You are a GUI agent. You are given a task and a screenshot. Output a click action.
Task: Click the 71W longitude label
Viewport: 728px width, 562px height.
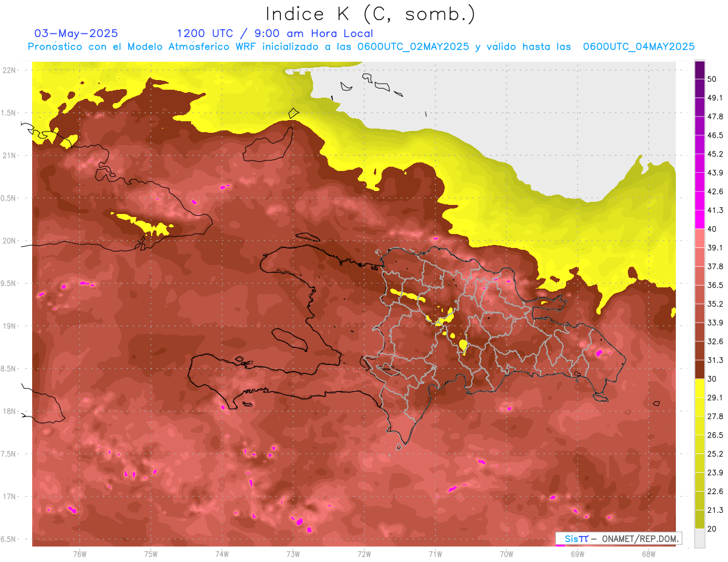(x=435, y=554)
